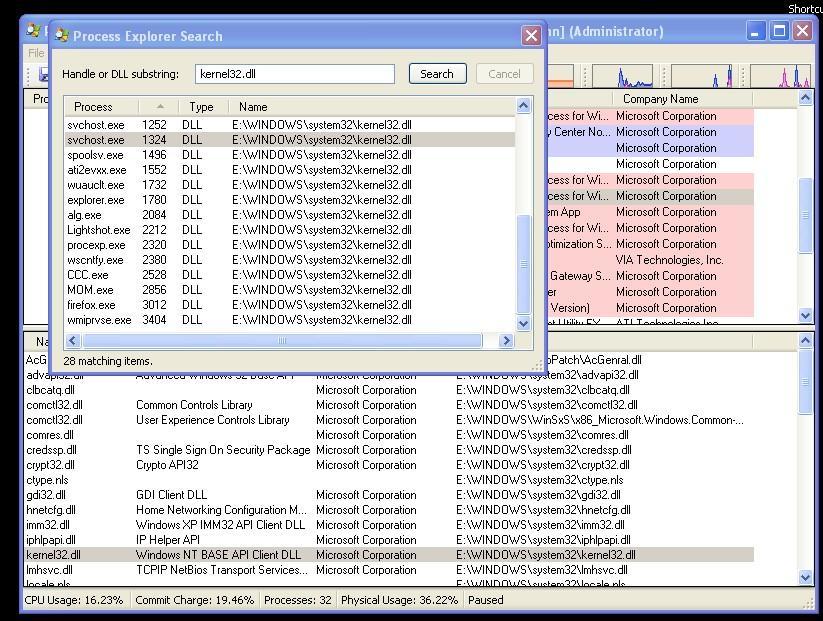
Task: Click the Physical Usage status bar entry
Action: tap(399, 600)
